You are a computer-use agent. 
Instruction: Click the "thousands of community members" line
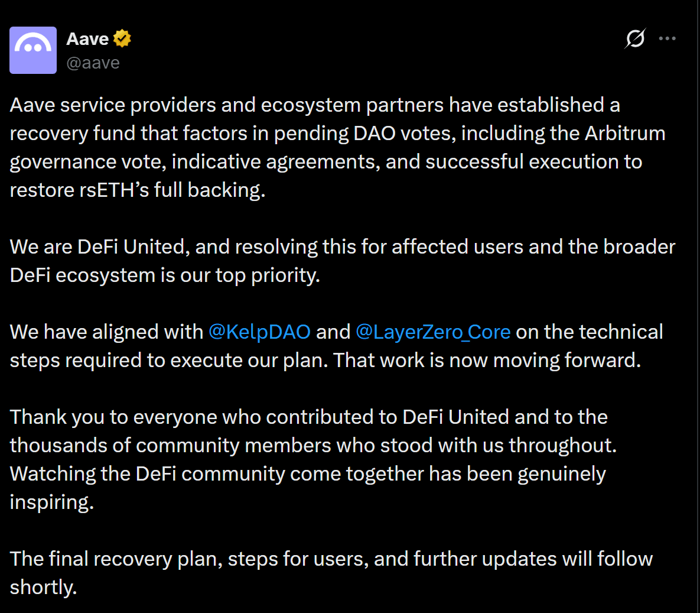313,446
